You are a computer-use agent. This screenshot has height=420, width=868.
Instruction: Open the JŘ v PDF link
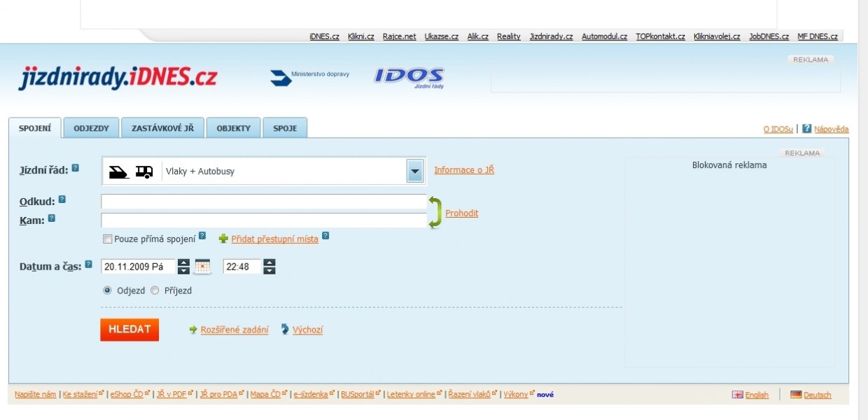tap(172, 394)
